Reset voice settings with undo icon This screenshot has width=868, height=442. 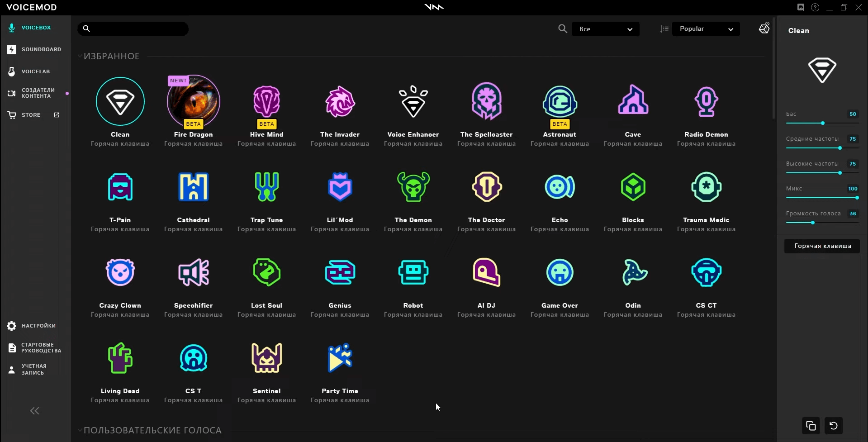[x=833, y=426]
